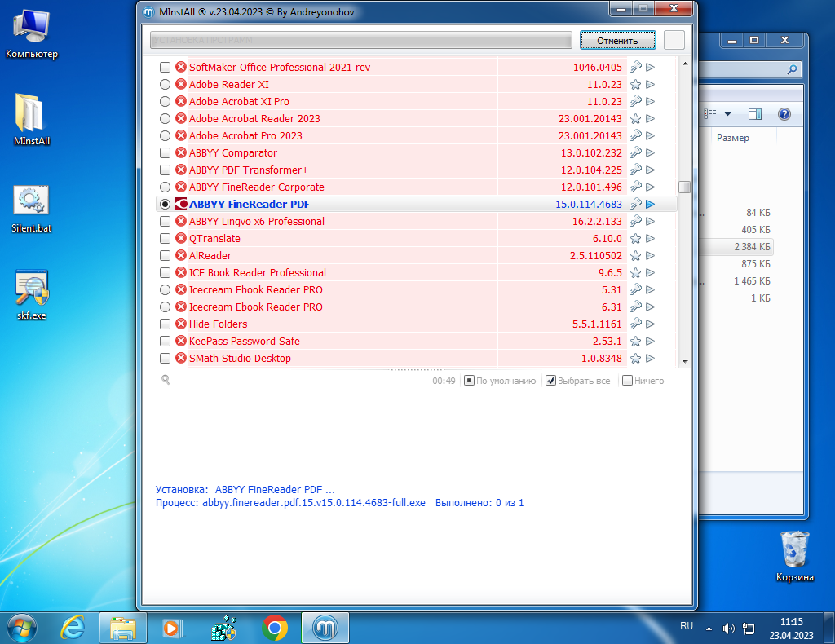Viewport: 835px width, 644px height.
Task: Click the key icon for Icecream Ebook Reader PRO 5.31
Action: pos(635,289)
